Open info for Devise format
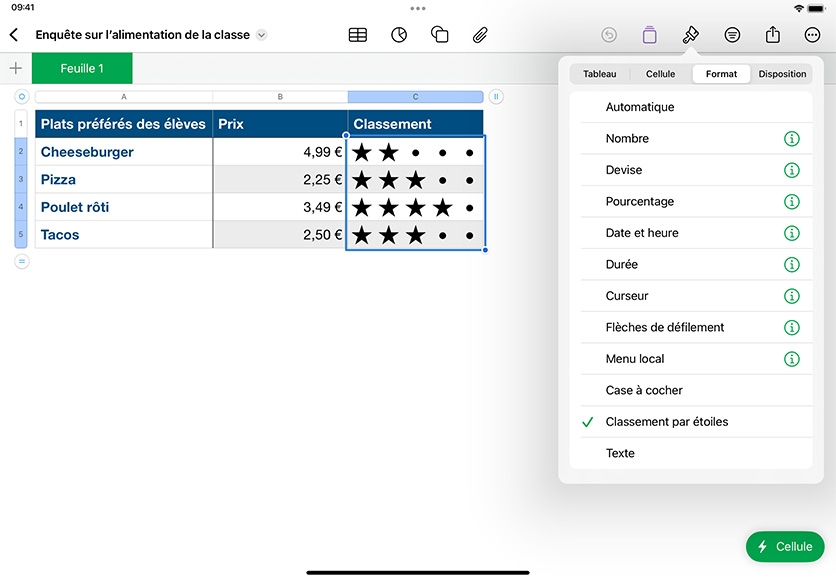Viewport: 836px width, 580px height. 792,170
